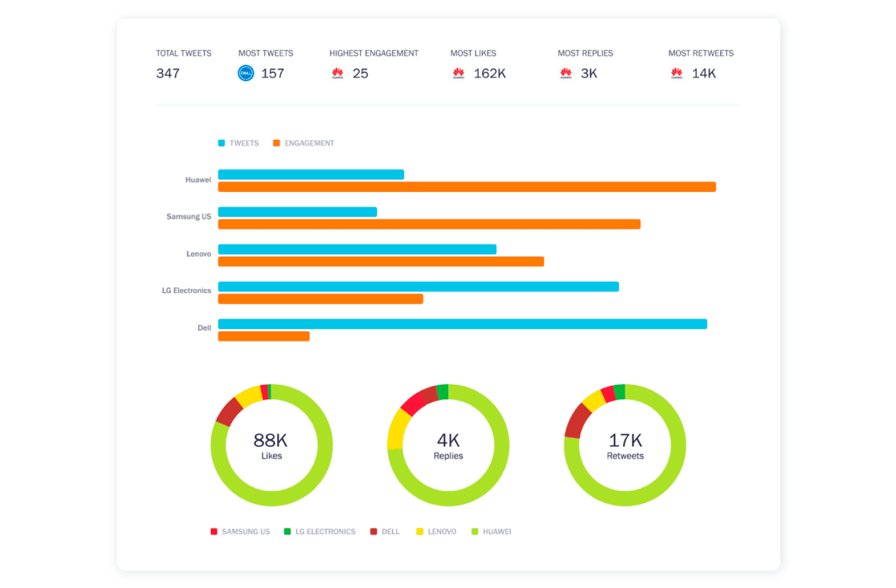
Task: Click the 157 value
Action: (x=273, y=73)
